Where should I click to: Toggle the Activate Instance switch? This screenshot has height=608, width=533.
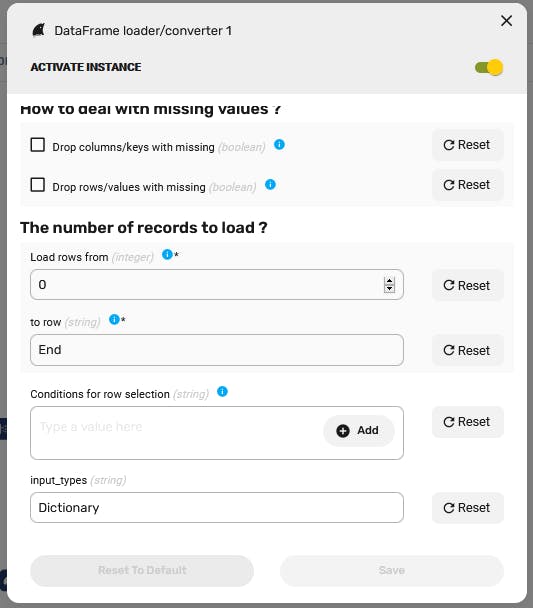point(489,67)
